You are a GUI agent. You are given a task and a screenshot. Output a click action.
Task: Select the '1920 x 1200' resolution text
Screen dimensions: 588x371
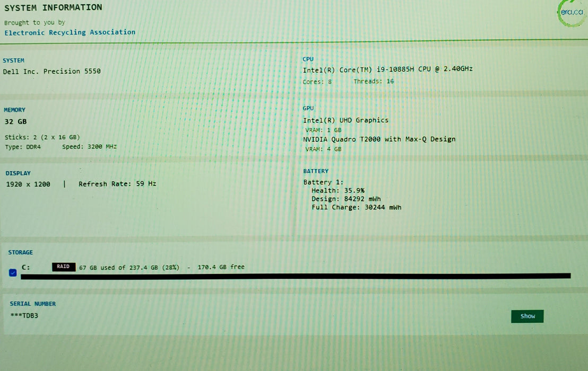(28, 184)
